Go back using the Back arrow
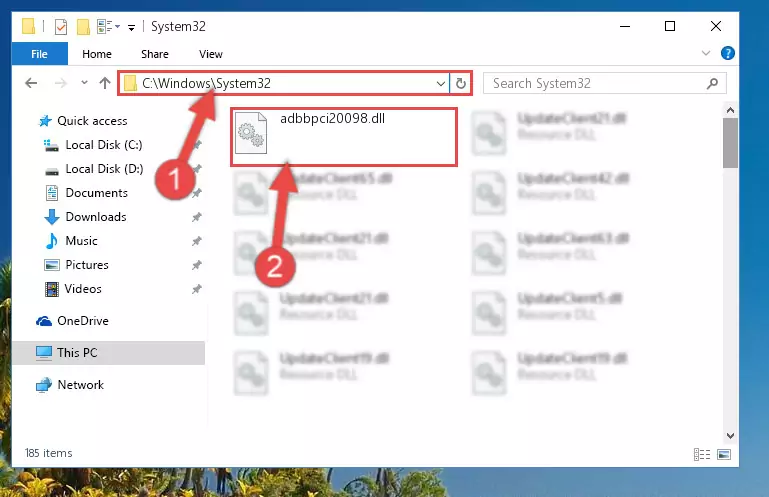The image size is (769, 497). click(x=31, y=83)
